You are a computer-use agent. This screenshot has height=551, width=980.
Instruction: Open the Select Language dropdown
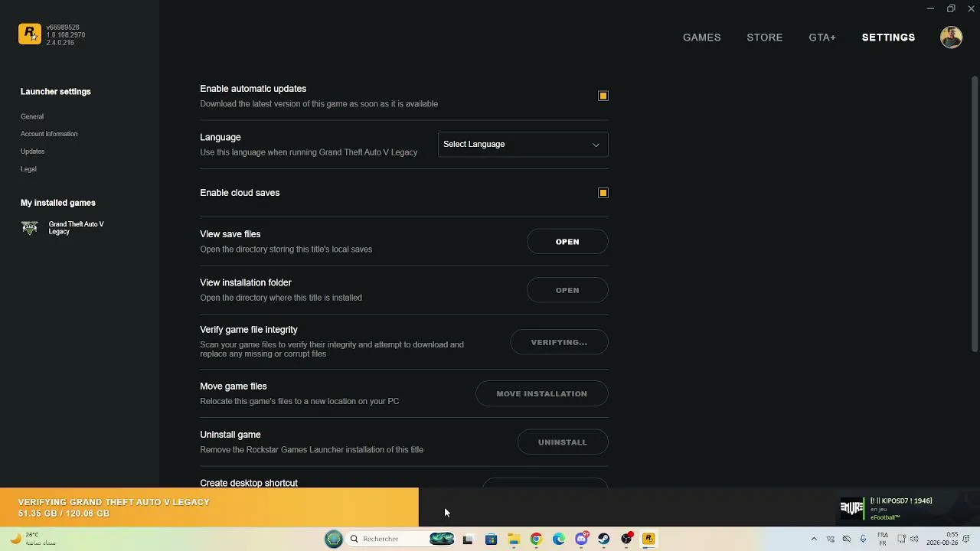point(523,144)
